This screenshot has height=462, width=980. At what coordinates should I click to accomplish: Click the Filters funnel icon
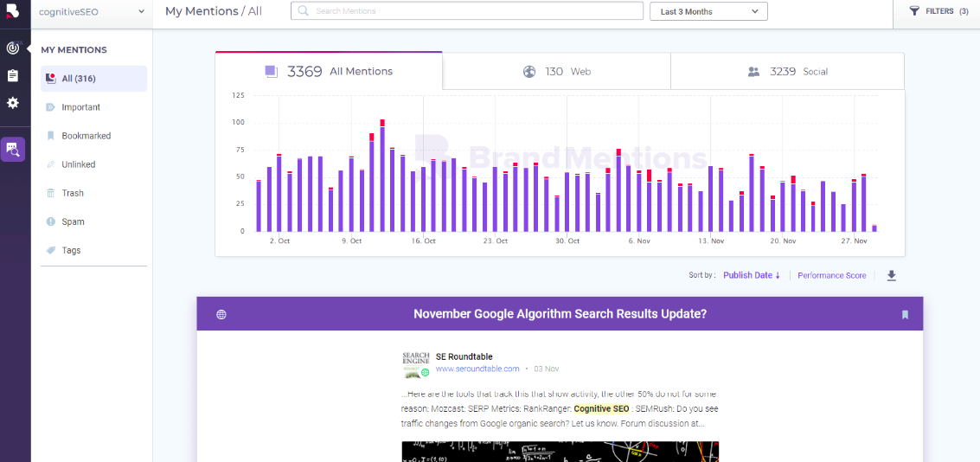(913, 11)
